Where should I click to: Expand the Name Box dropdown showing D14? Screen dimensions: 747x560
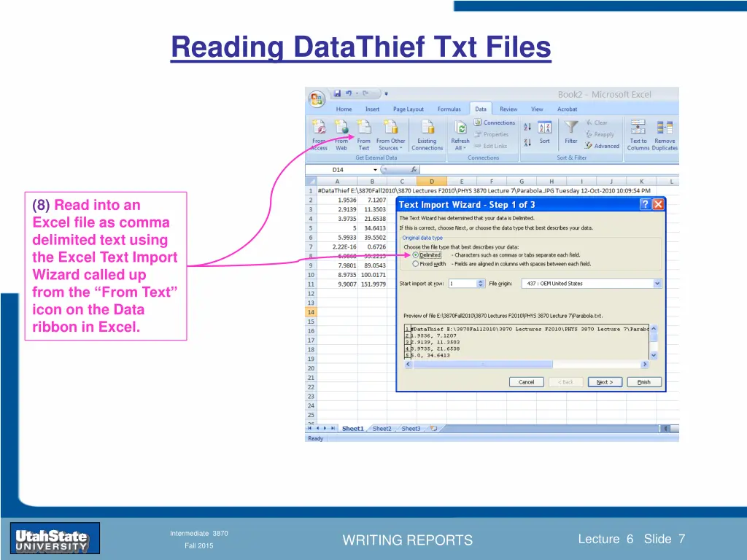376,170
